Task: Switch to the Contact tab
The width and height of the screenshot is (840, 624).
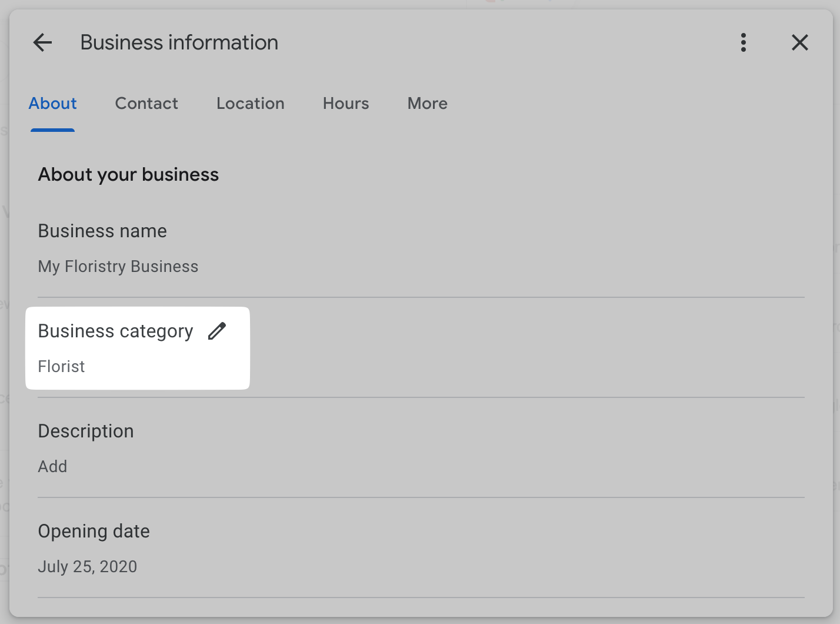Action: point(146,104)
